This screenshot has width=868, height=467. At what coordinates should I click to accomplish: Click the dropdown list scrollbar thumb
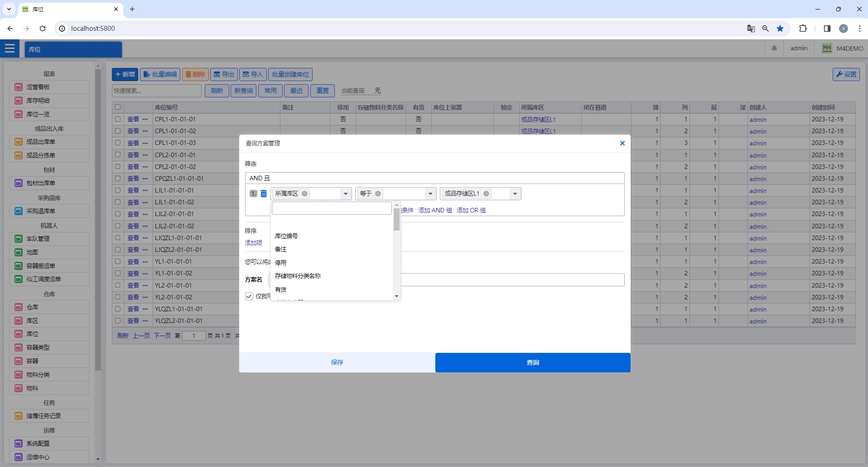pos(396,219)
